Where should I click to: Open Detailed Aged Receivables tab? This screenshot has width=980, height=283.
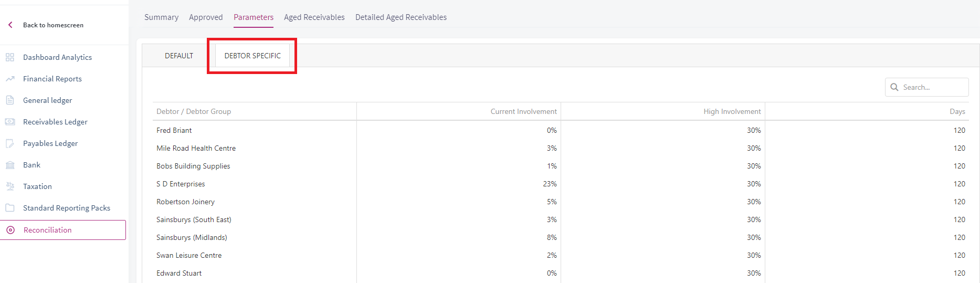(401, 17)
